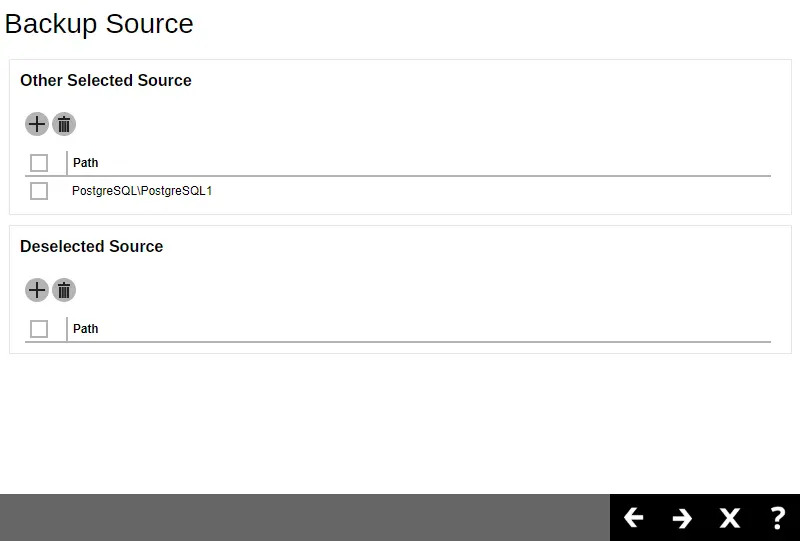Click the Backup Source page title

click(99, 24)
